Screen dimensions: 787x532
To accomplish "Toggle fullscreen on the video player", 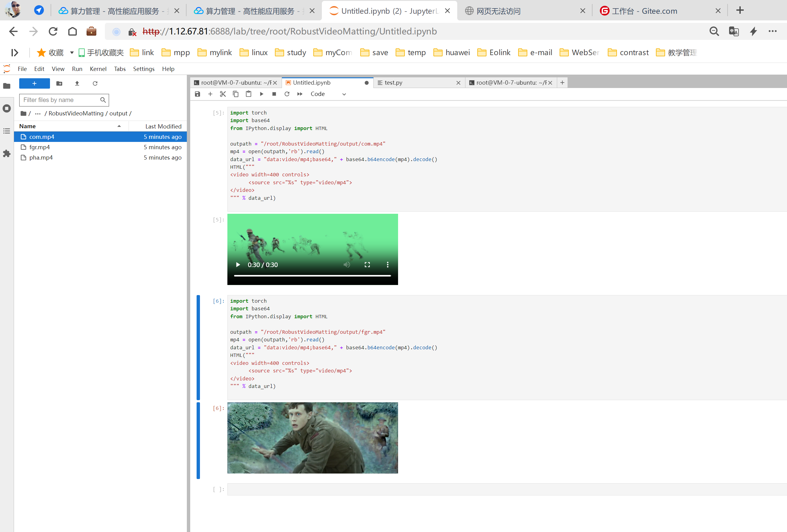I will point(368,265).
